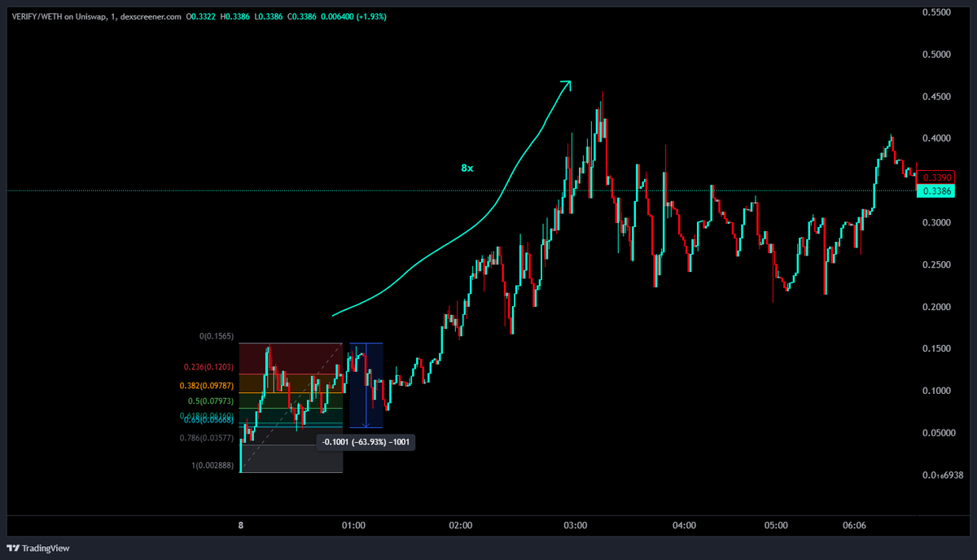Select the 8x text annotation
The image size is (977, 560).
467,168
